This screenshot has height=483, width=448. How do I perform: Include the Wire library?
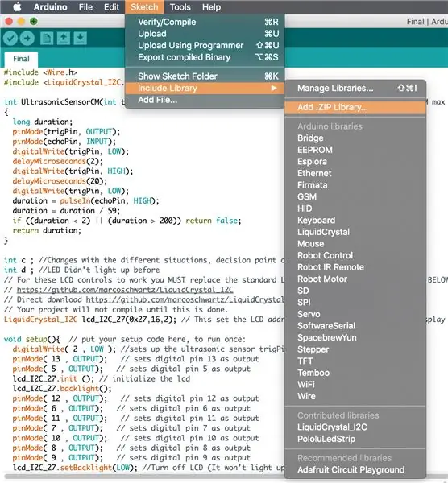pyautogui.click(x=355, y=396)
